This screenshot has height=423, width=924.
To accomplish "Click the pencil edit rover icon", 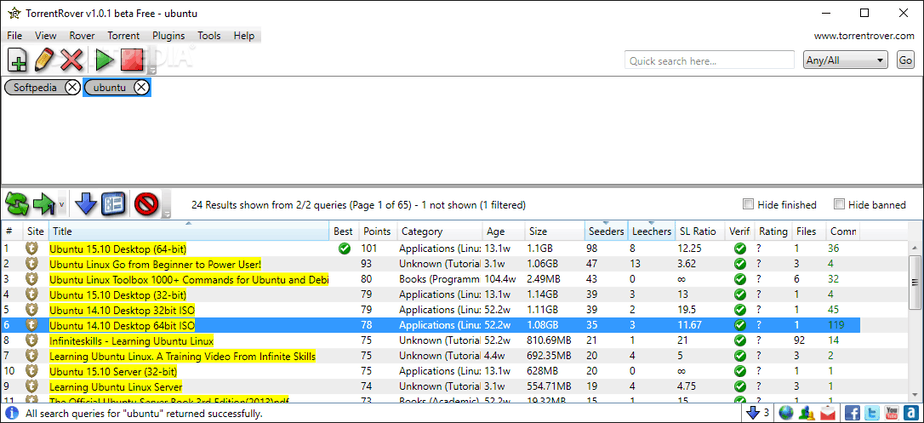I will [45, 60].
